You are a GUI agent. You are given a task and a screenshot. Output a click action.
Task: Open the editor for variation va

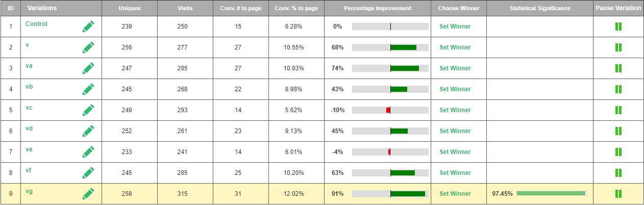coord(88,68)
